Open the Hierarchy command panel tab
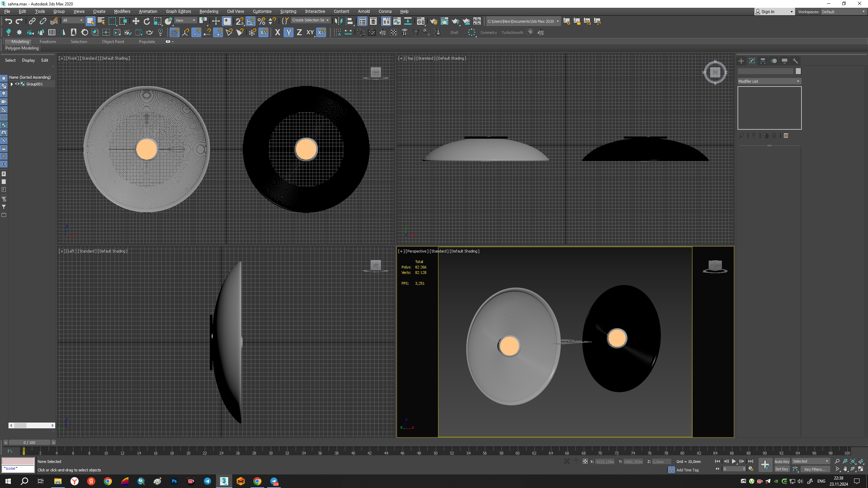Viewport: 868px width, 488px height. point(763,61)
